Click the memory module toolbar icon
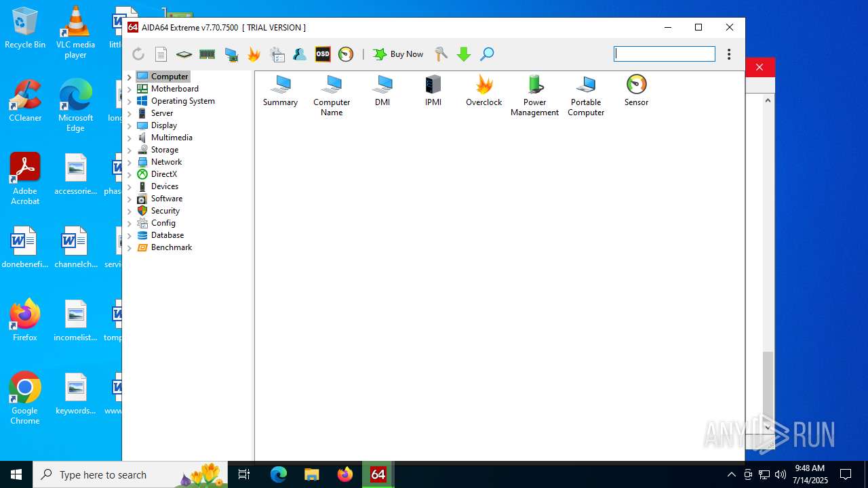 208,54
